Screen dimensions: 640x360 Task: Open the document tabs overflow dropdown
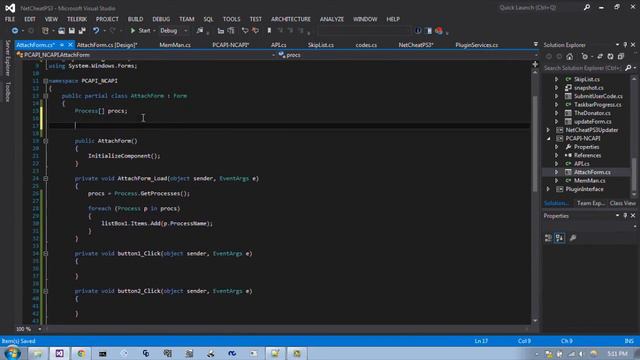(x=536, y=44)
